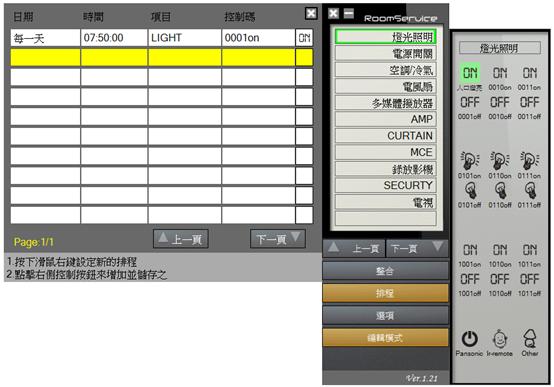Image resolution: width=554 pixels, height=387 pixels.
Task: Switch ON the 0011on light
Action: point(530,73)
